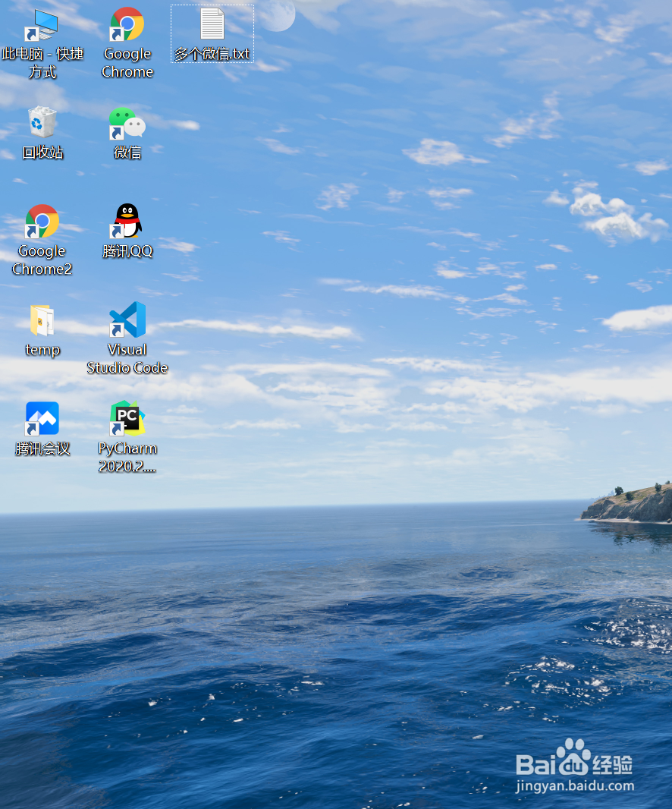
Task: Click the PyCharm 2020.2 label text
Action: tap(127, 457)
